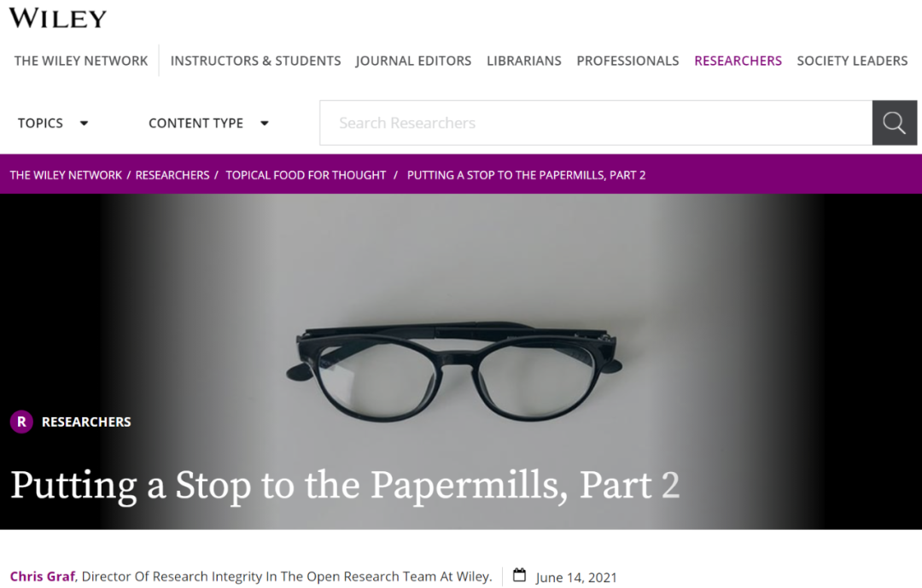The image size is (922, 588).
Task: Click The Wiley Network breadcrumb link
Action: click(66, 175)
